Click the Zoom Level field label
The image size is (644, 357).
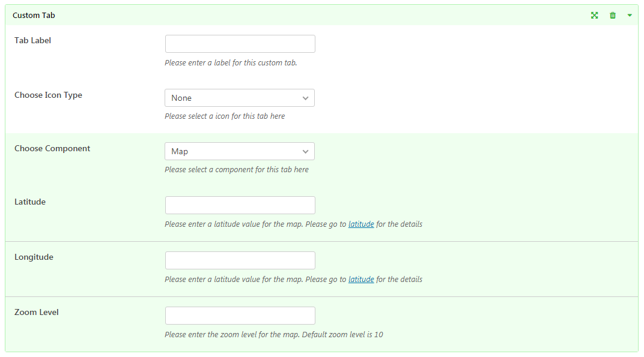click(x=37, y=312)
